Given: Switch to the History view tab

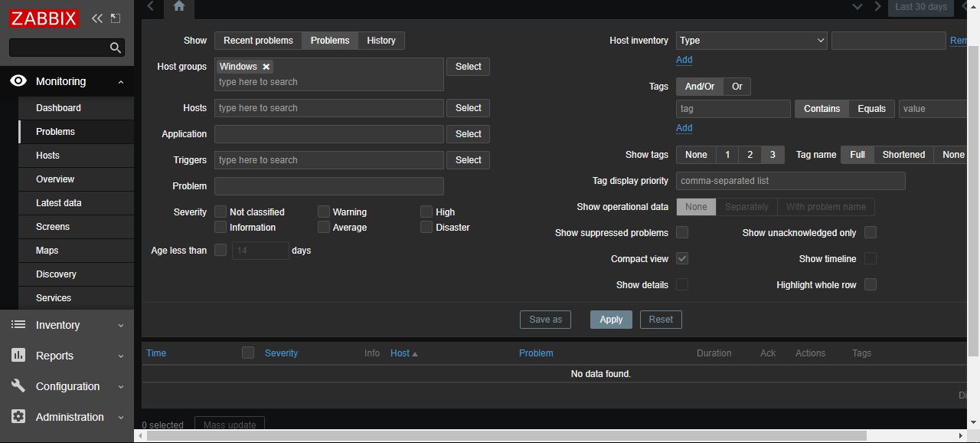Looking at the screenshot, I should coord(381,41).
